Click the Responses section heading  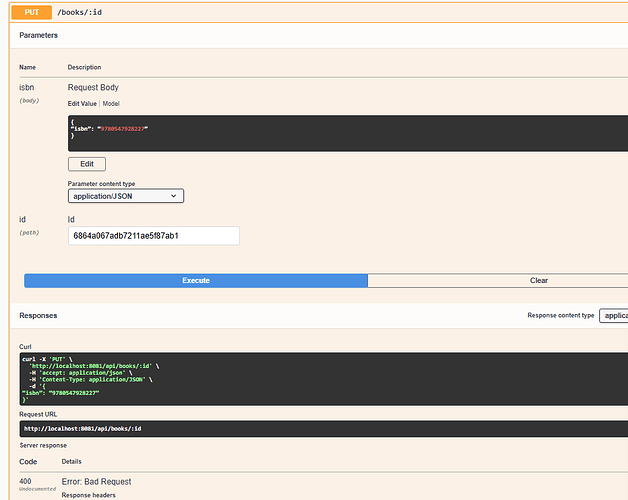tap(38, 315)
